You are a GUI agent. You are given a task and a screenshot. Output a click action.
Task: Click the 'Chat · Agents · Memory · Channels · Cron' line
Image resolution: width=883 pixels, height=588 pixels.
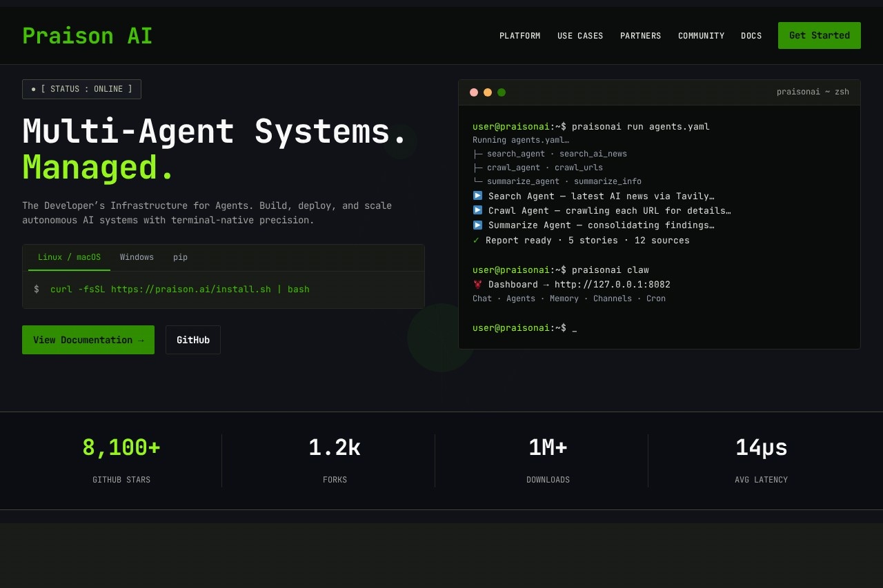coord(569,298)
